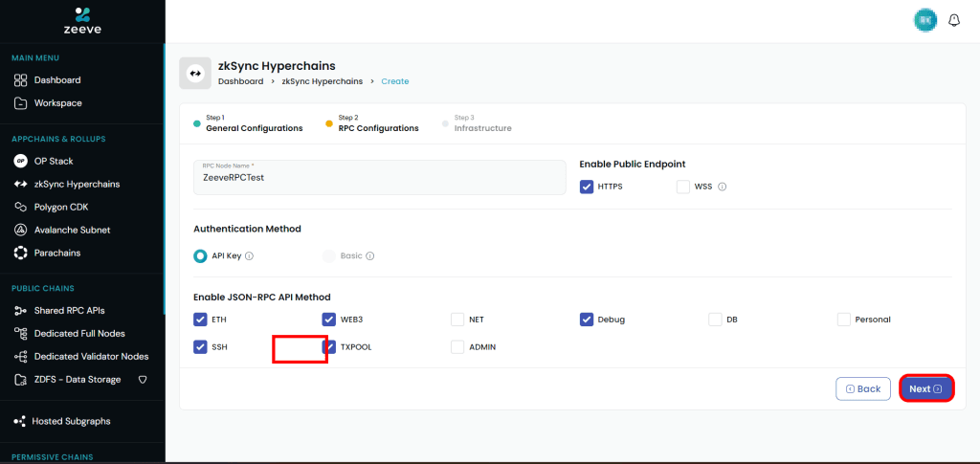This screenshot has width=980, height=464.
Task: Click the Zeeve logo
Action: [x=82, y=21]
